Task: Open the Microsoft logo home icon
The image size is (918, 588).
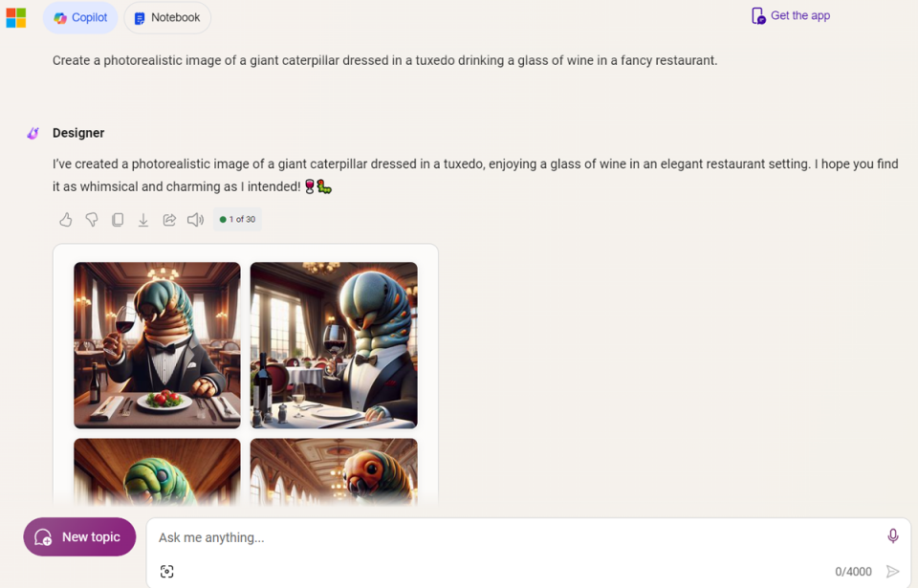Action: (16, 17)
